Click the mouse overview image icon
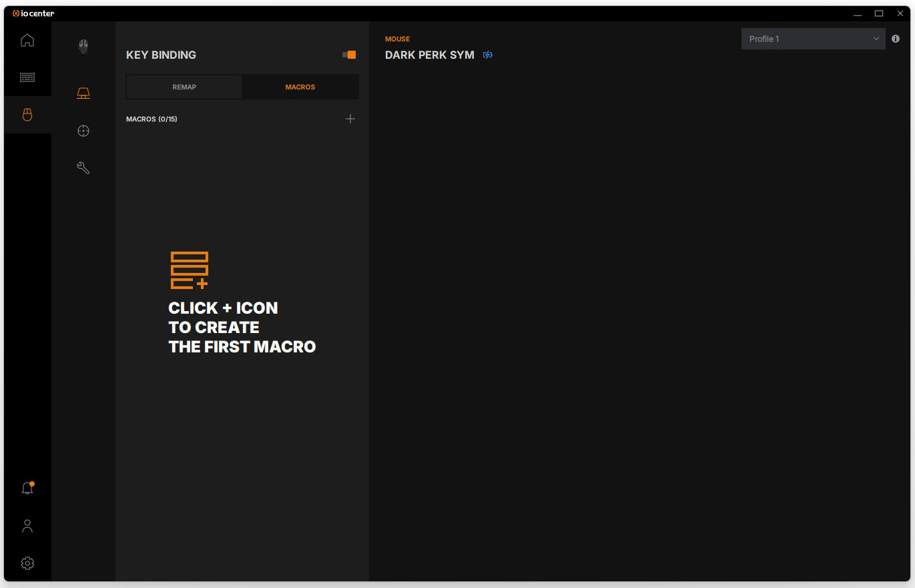This screenshot has width=915, height=588. [x=83, y=47]
